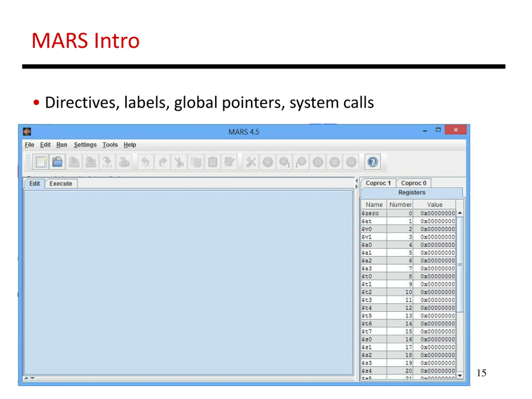Open the File menu

click(x=29, y=145)
